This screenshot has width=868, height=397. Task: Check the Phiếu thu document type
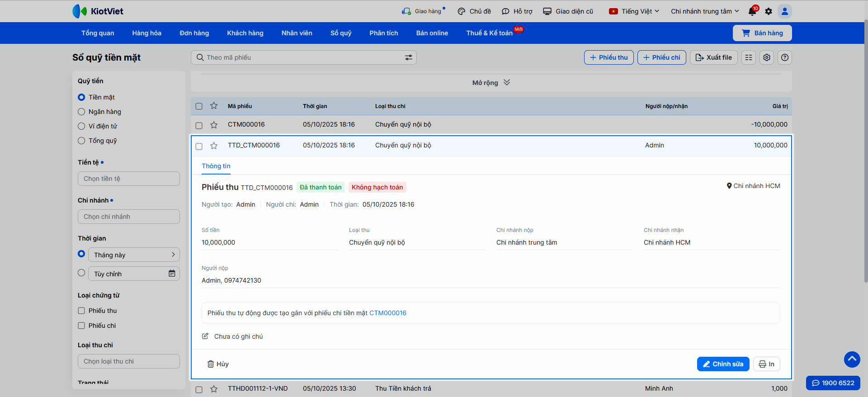[81, 311]
